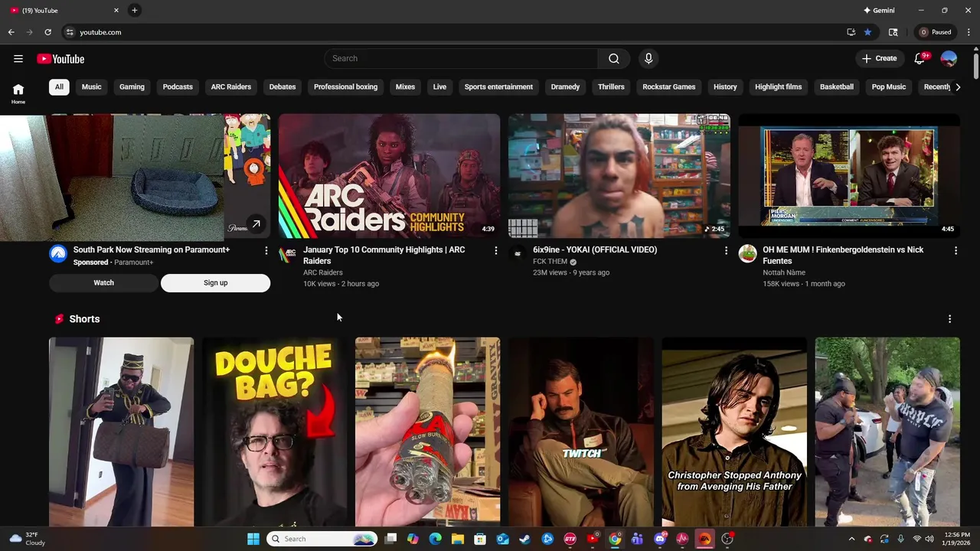Open the account avatar menu
The image size is (980, 551).
[949, 59]
